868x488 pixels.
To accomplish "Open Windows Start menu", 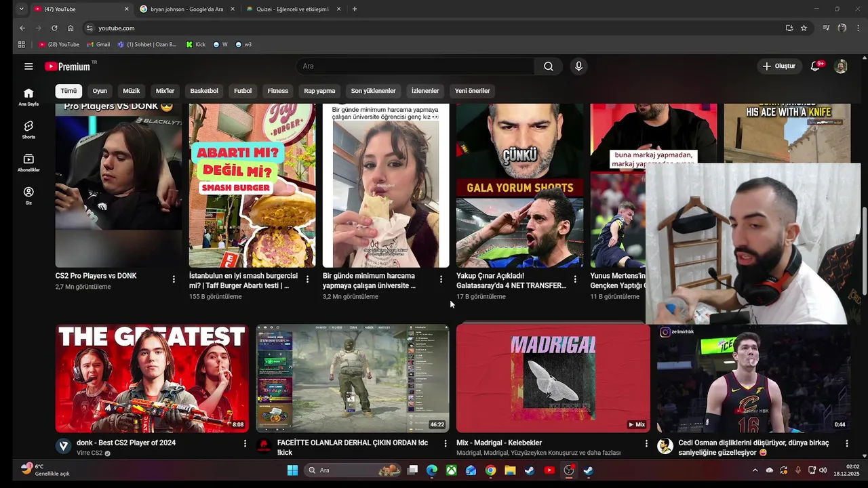I will 292,470.
